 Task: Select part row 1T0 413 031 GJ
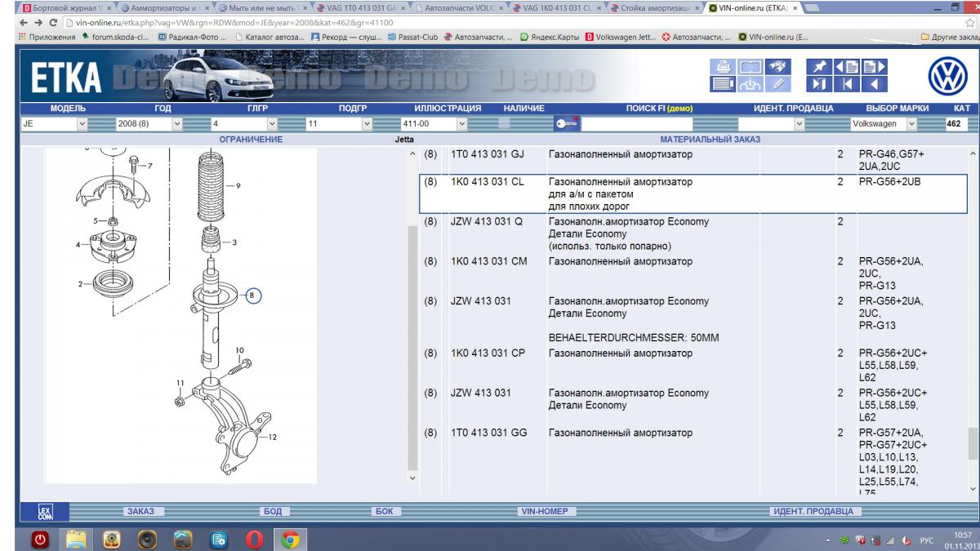click(x=694, y=160)
